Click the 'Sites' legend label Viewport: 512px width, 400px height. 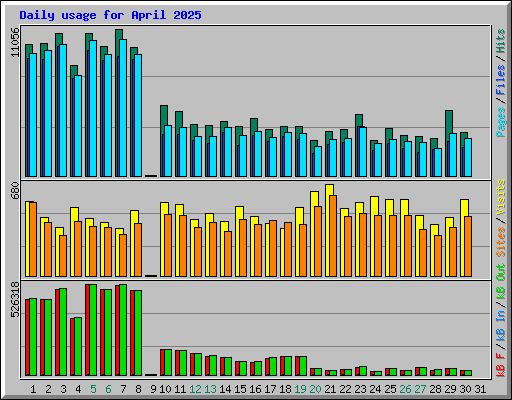coord(501,242)
